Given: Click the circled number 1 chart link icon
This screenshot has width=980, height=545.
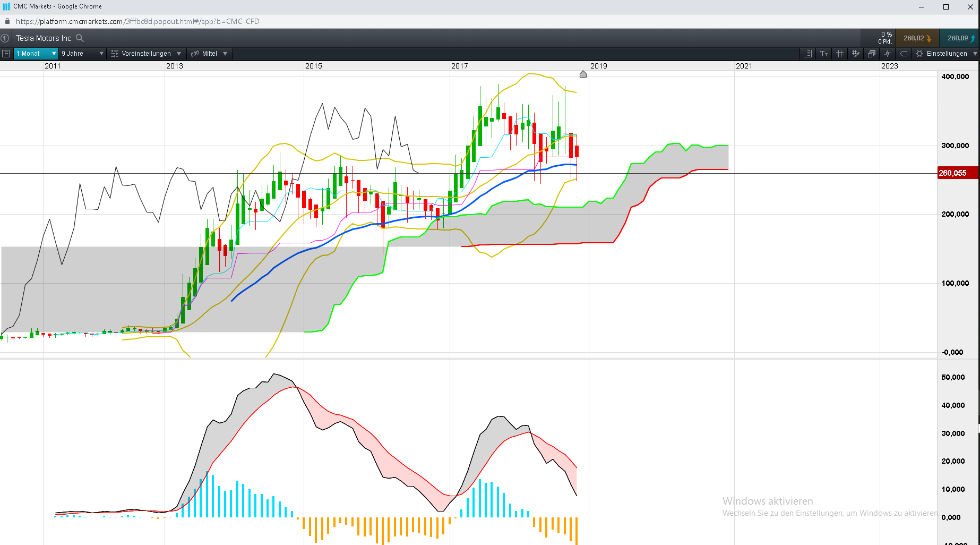Looking at the screenshot, I should pos(5,38).
